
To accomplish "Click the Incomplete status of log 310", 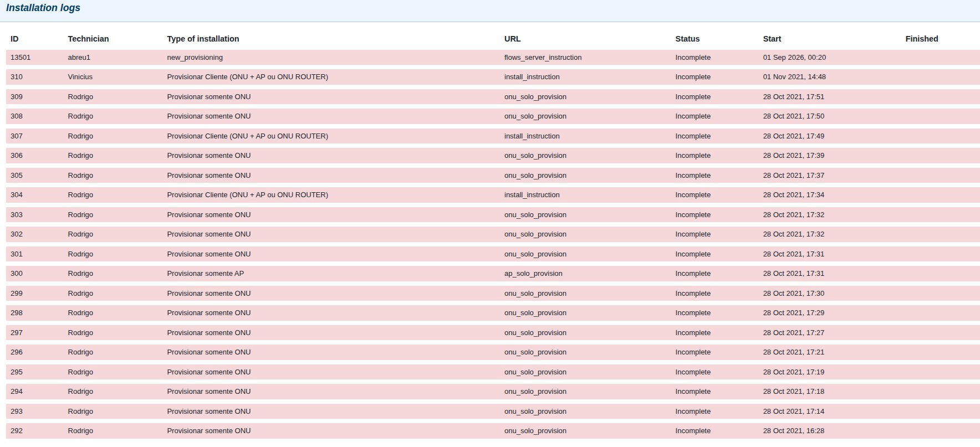I will (693, 77).
